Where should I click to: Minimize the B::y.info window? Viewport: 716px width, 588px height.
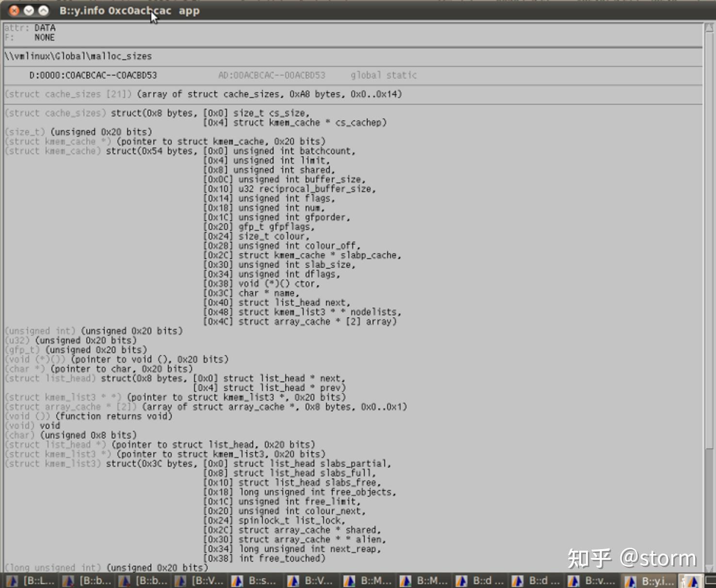pyautogui.click(x=29, y=10)
